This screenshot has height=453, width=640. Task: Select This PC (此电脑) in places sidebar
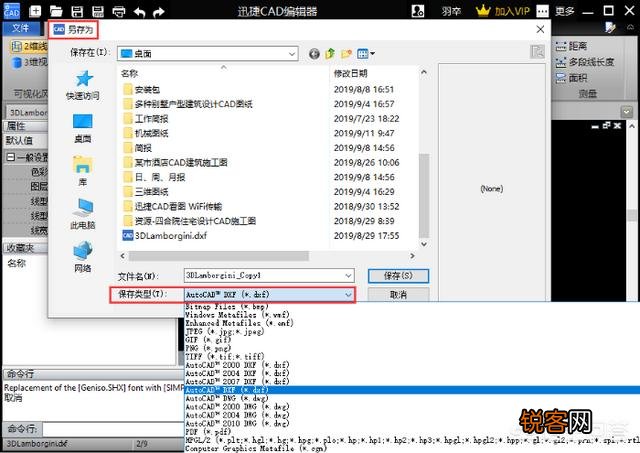tap(82, 214)
